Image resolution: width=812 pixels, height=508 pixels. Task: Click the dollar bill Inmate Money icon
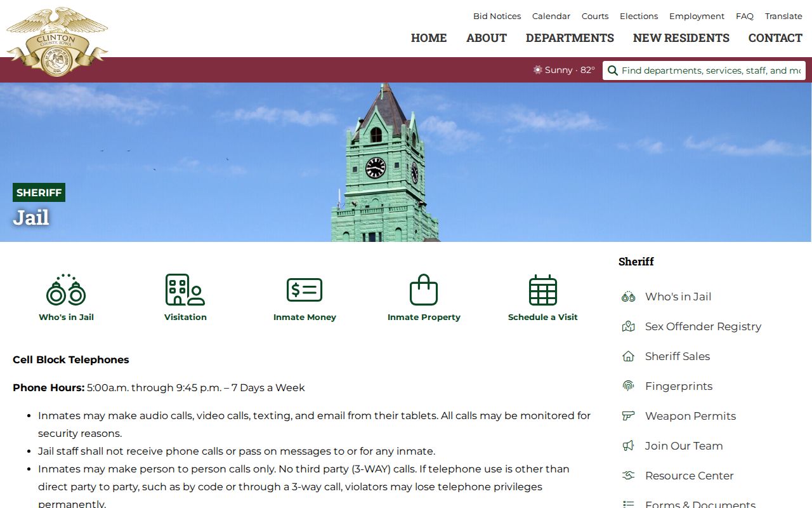coord(304,290)
